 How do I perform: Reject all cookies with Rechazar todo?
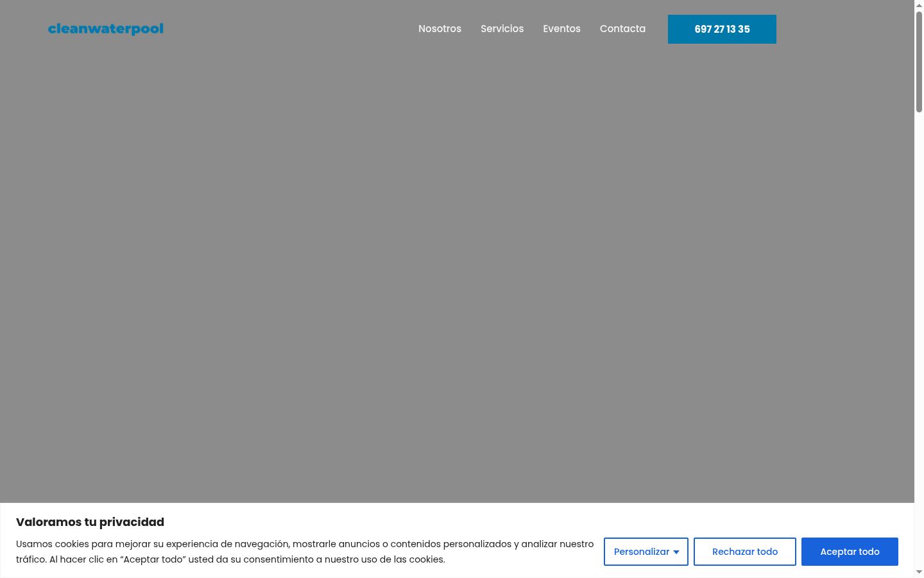coord(745,552)
